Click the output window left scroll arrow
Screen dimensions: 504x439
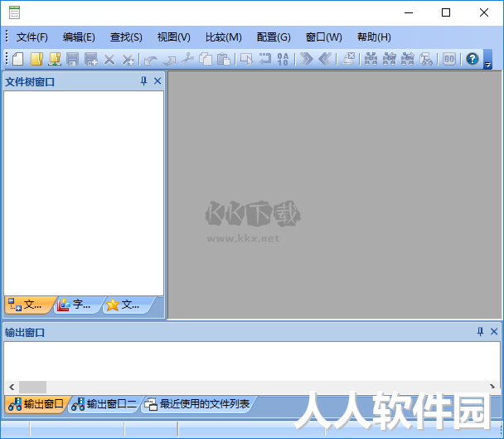click(12, 387)
